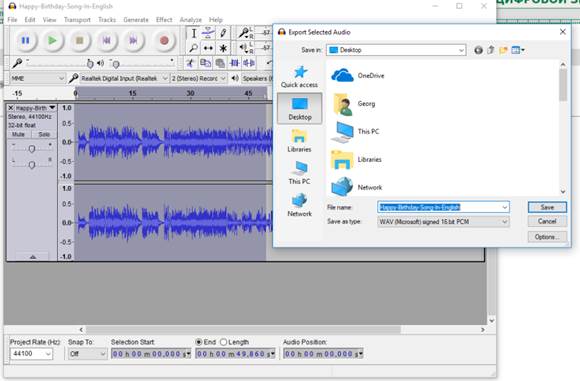Viewport: 580px width, 381px height.
Task: Open the 2 (Stereo) Recording channels dropdown
Action: click(x=199, y=78)
